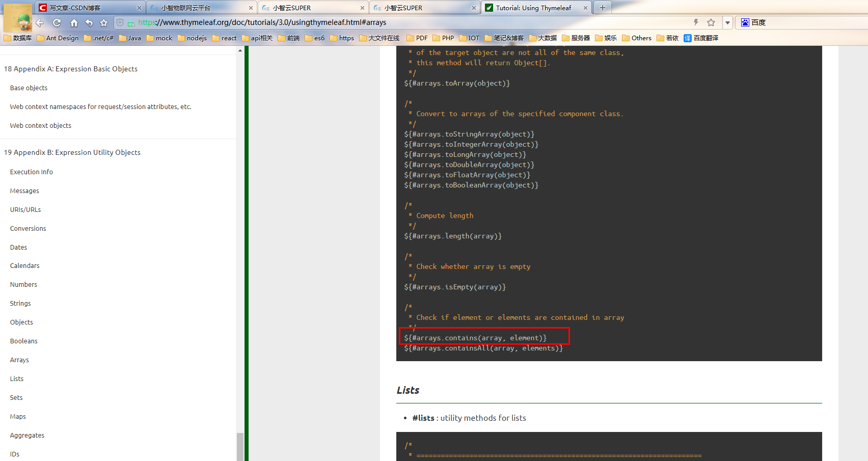This screenshot has width=868, height=461.
Task: Open IOT bookmark folder
Action: tap(469, 38)
